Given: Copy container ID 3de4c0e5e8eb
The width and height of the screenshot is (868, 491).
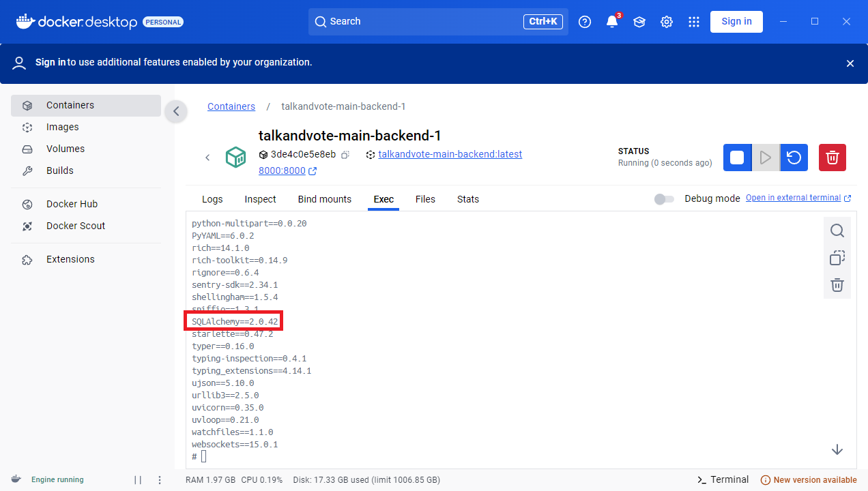Looking at the screenshot, I should (x=346, y=155).
